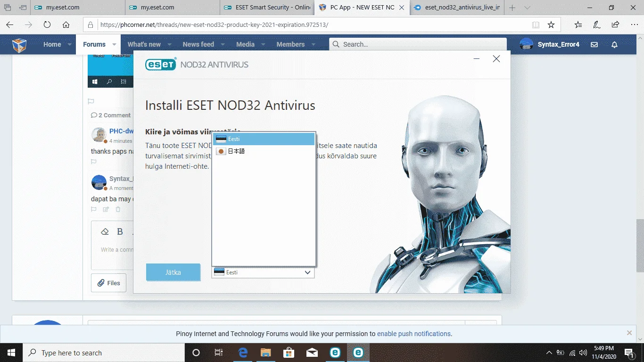Open the browser home page
Viewport: 644px width, 362px height.
(66, 25)
